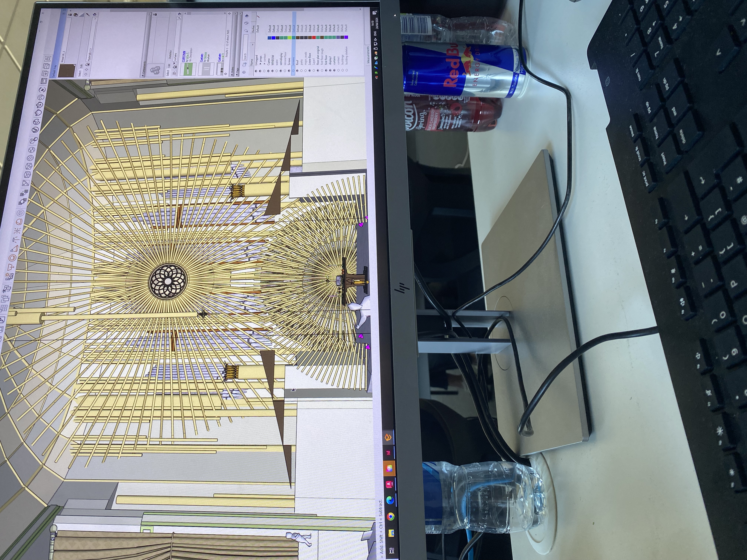
Task: Click the teapot-shaped render icon in toolbar
Action: (39, 112)
